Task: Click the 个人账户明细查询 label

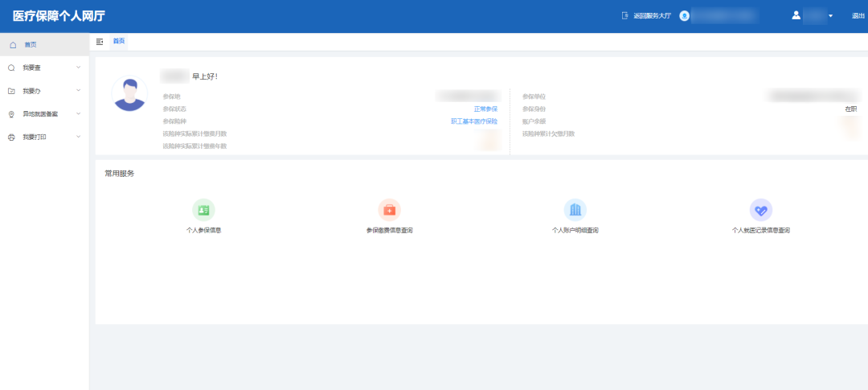Action: coord(575,231)
